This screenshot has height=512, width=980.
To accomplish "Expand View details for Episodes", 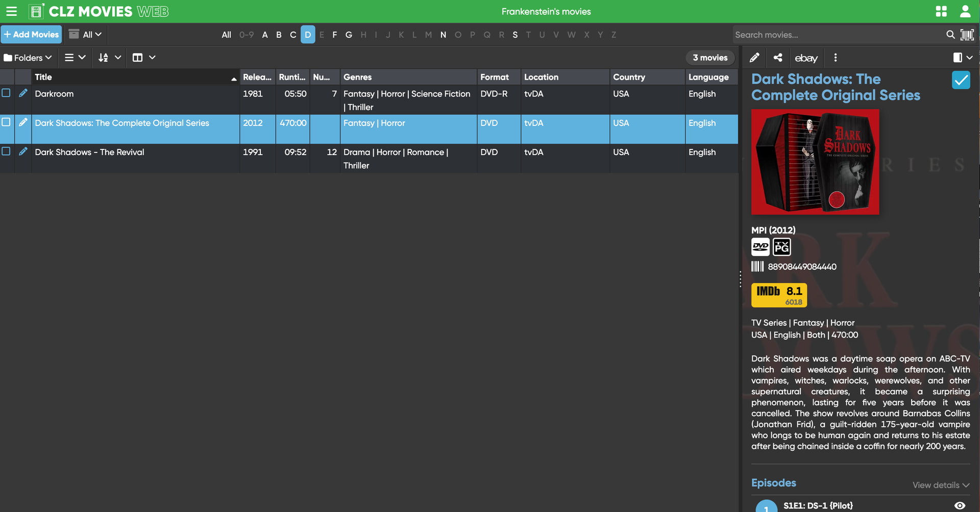I will 941,485.
